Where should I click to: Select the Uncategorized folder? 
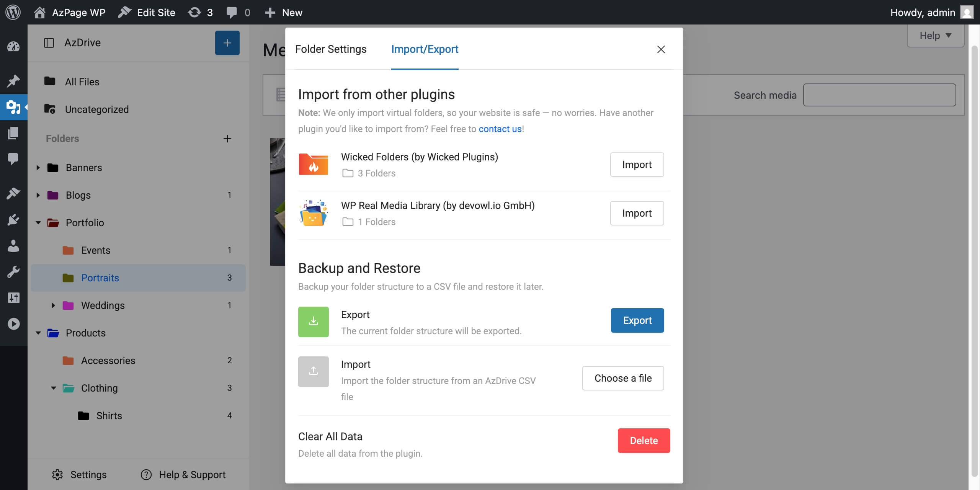coord(138,109)
